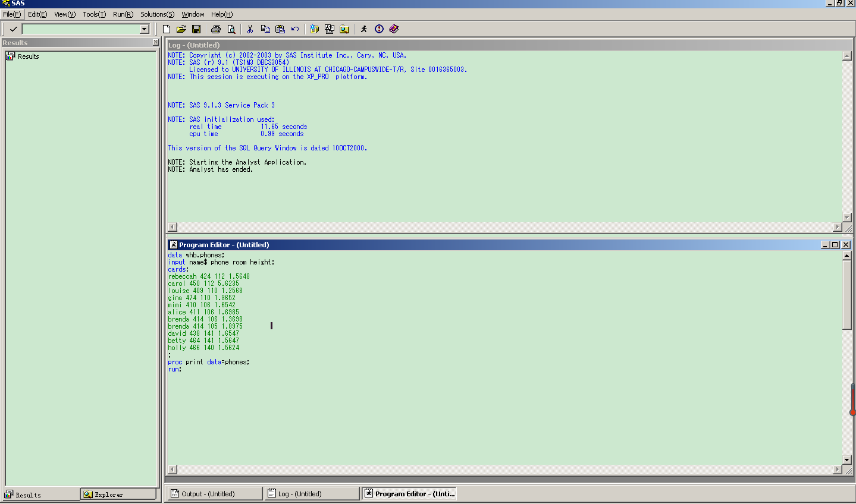
Task: Click the Print icon in the toolbar
Action: pos(216,29)
